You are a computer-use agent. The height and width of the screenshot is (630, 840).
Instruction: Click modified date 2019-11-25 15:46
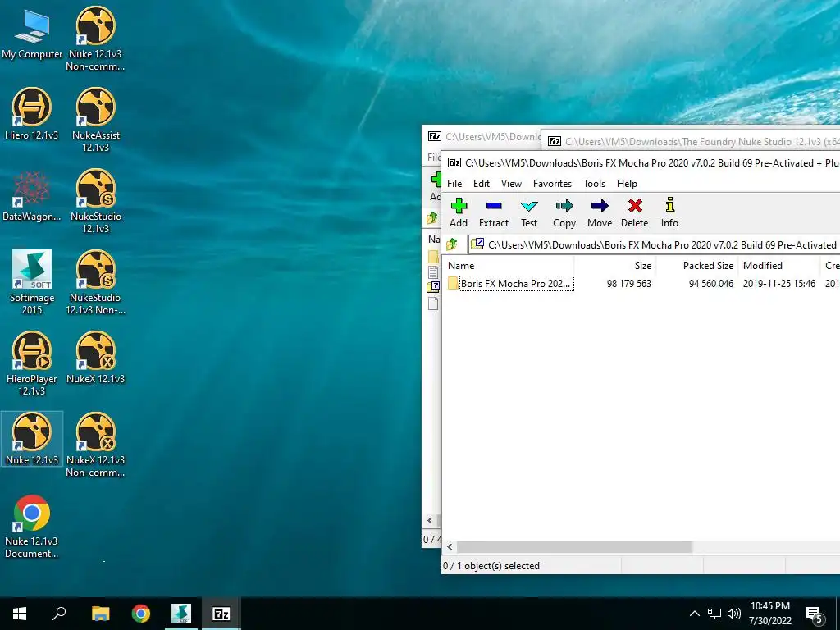point(779,283)
